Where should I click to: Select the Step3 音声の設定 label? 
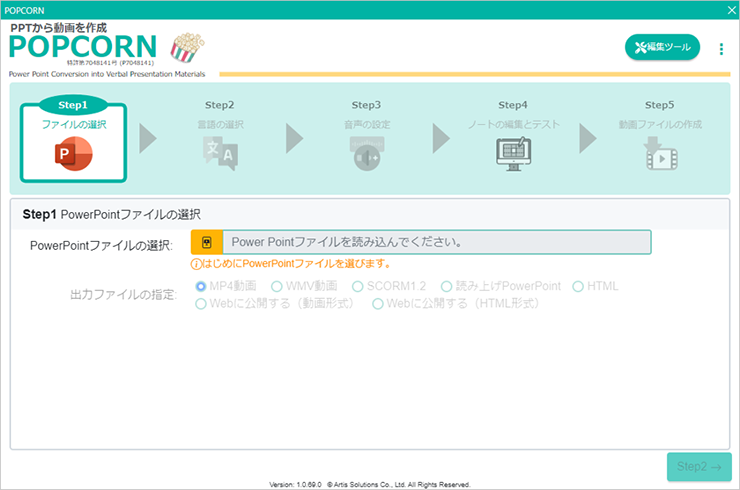(367, 125)
